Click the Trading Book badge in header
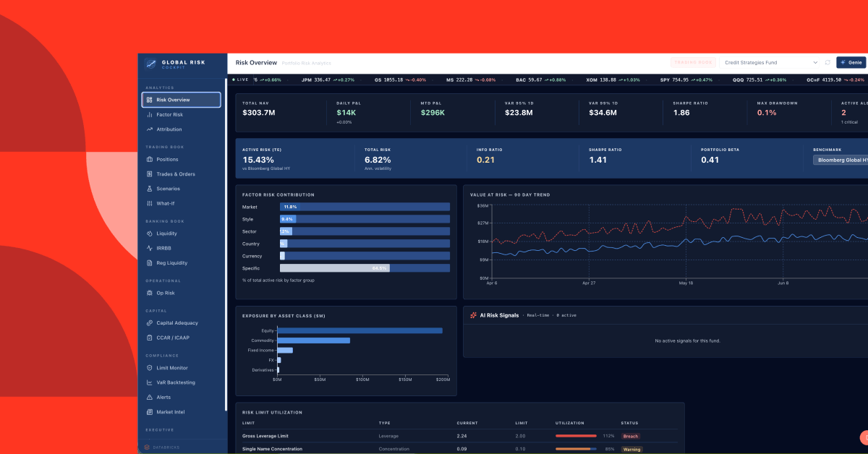Image resolution: width=868 pixels, height=454 pixels. tap(693, 63)
